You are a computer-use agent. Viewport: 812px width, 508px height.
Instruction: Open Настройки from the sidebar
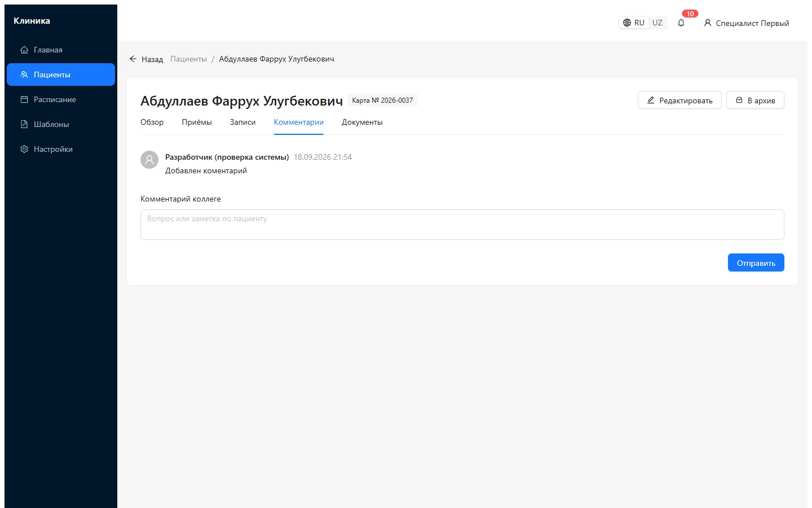(61, 149)
